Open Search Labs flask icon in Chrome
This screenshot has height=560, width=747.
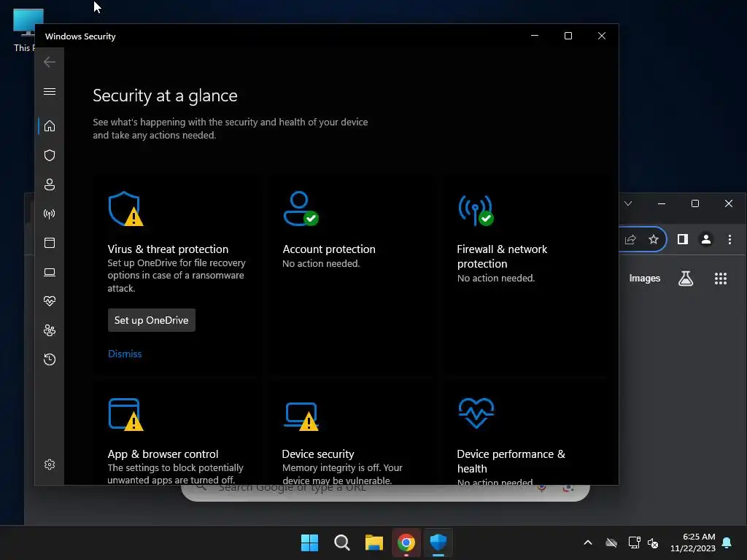coord(686,278)
